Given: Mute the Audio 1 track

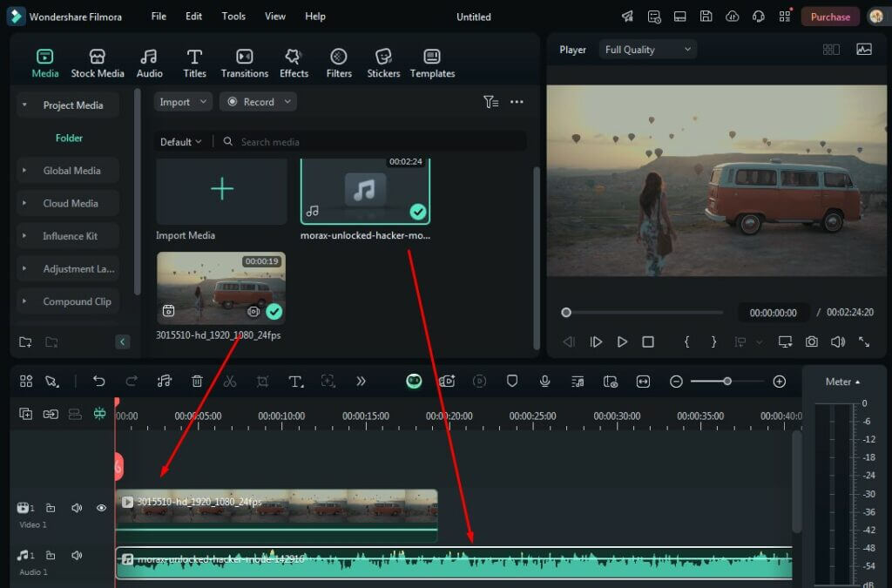Looking at the screenshot, I should [x=78, y=555].
